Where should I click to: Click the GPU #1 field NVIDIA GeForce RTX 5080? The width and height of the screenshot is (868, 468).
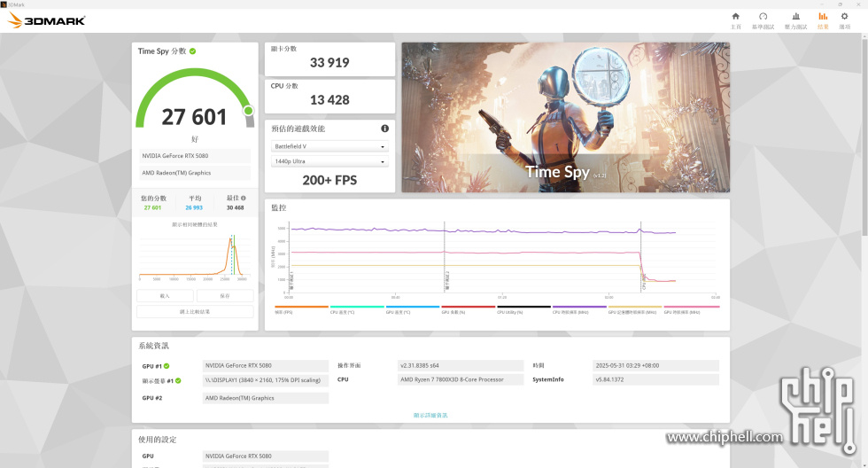tap(266, 365)
